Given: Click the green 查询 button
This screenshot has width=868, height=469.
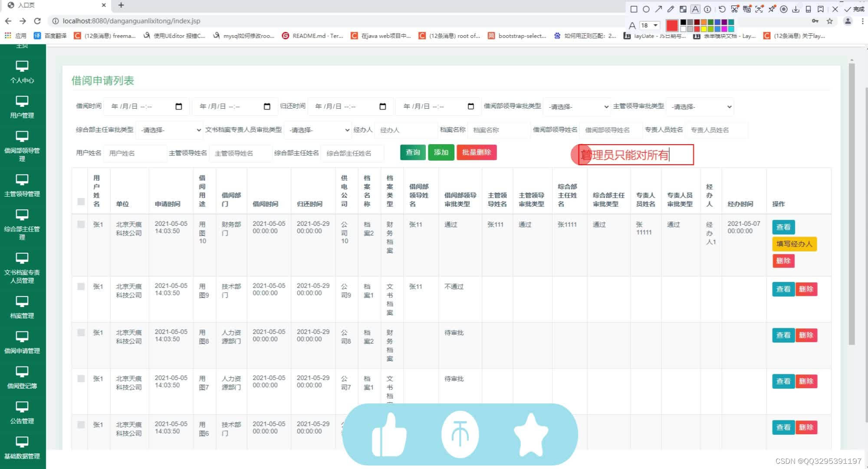Looking at the screenshot, I should tap(413, 152).
